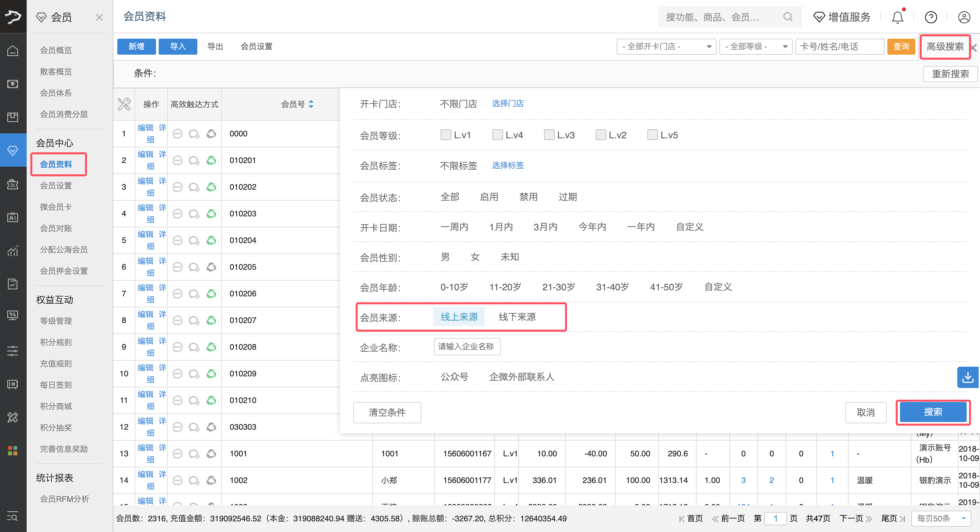Screen dimensions: 980x532
Task: Click 选择标签 link
Action: 507,165
